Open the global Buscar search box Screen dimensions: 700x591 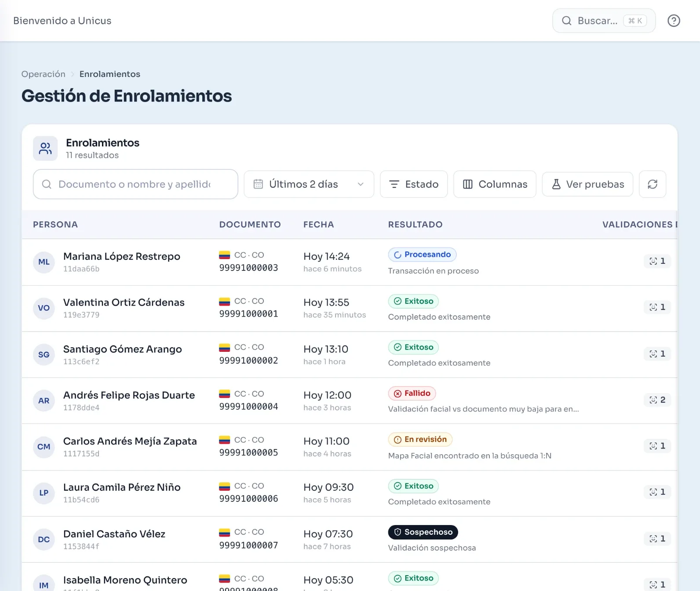[x=604, y=21]
